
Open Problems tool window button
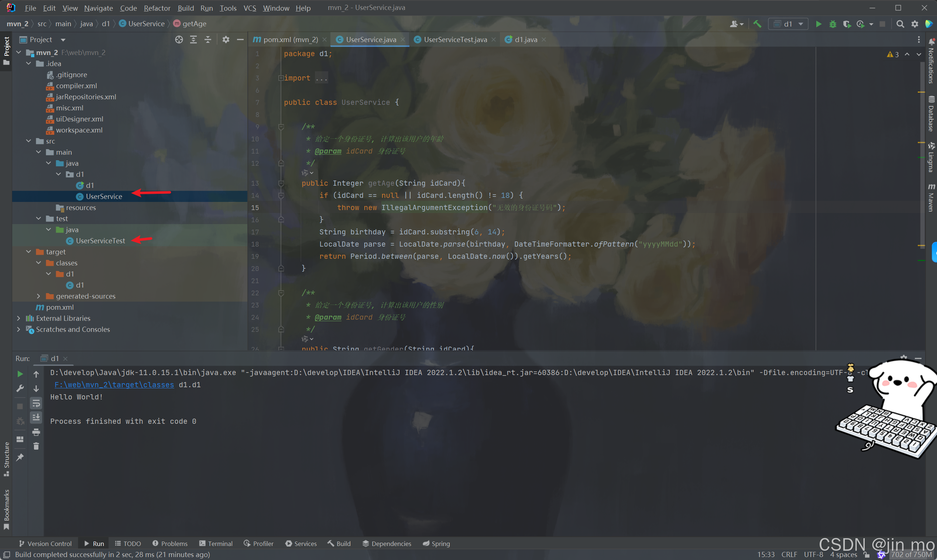170,544
